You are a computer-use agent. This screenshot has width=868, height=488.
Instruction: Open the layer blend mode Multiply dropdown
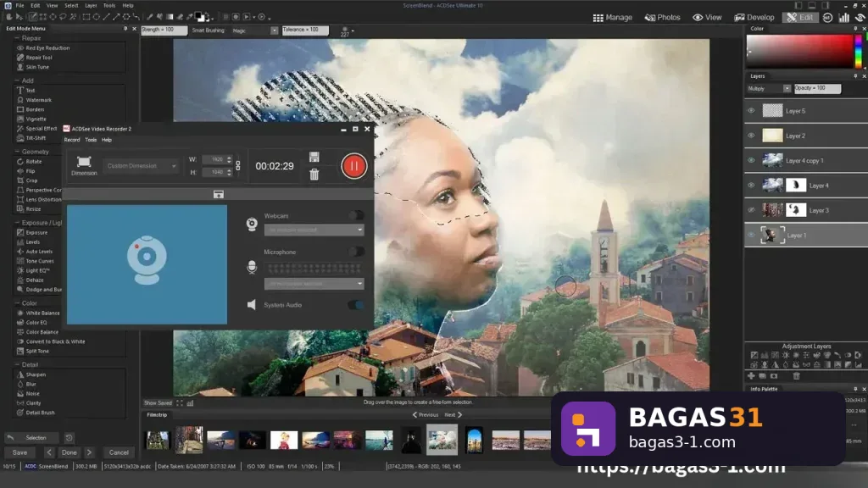pos(769,88)
